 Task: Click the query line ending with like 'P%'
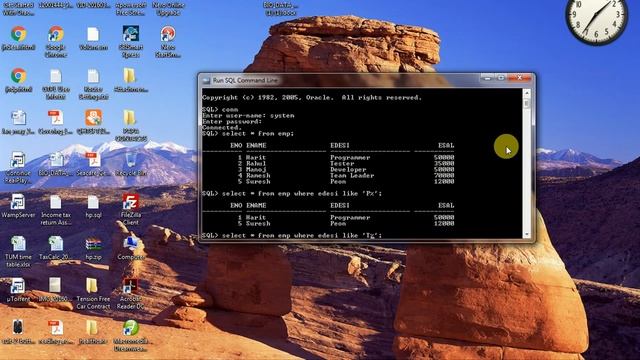click(292, 193)
